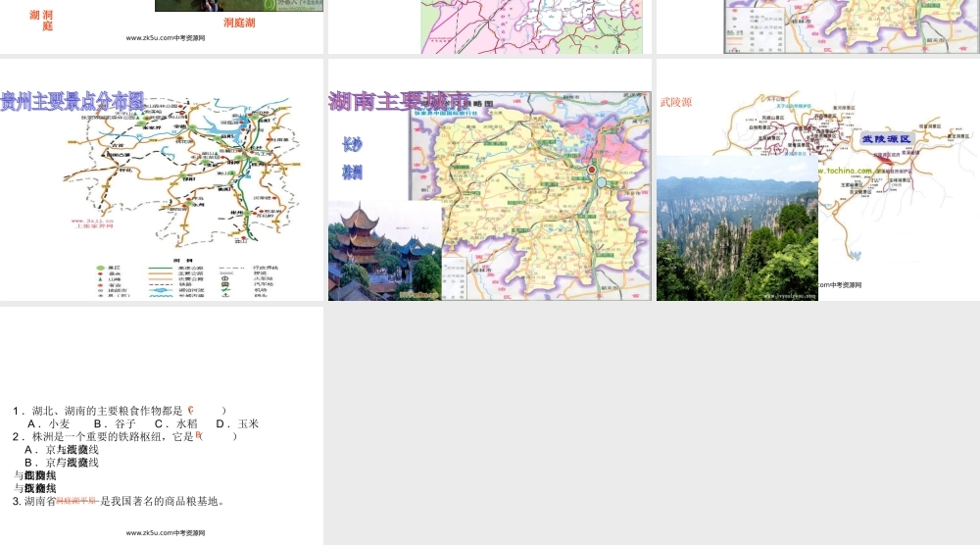Open the 贵州主要景点分布图 slide thumbnail
Screen dimensions: 980x545
click(x=162, y=180)
